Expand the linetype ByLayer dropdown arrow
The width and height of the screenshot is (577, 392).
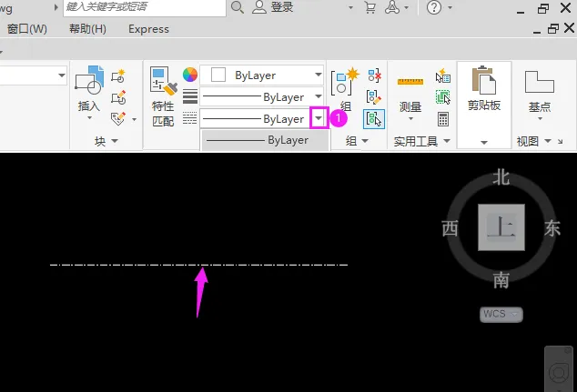319,118
